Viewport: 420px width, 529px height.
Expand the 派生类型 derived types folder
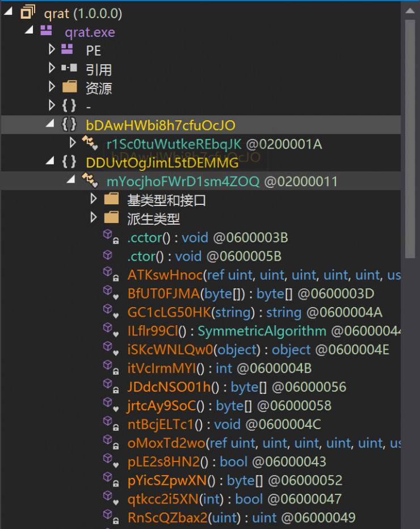pos(94,219)
